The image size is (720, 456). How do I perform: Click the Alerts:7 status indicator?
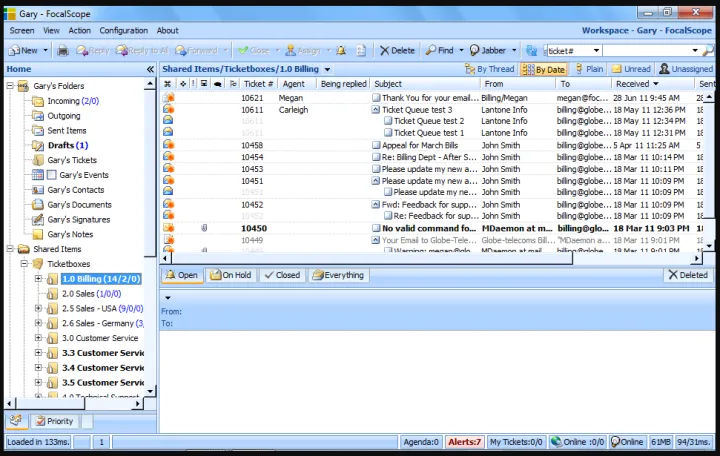[x=464, y=442]
